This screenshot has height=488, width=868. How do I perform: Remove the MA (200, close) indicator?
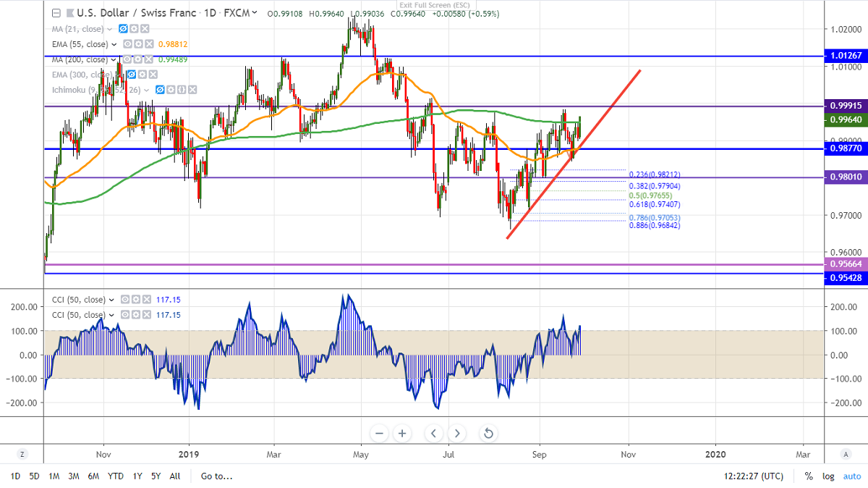point(149,59)
